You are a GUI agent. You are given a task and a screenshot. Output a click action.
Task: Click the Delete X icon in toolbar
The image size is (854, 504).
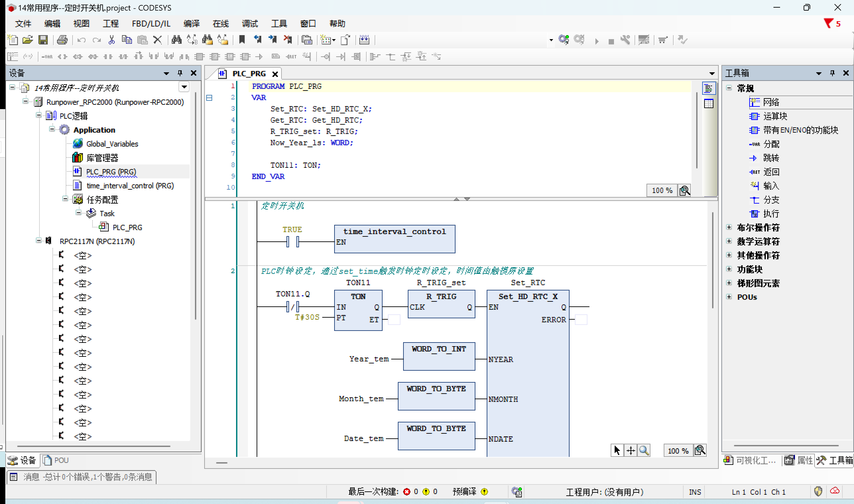pos(157,40)
